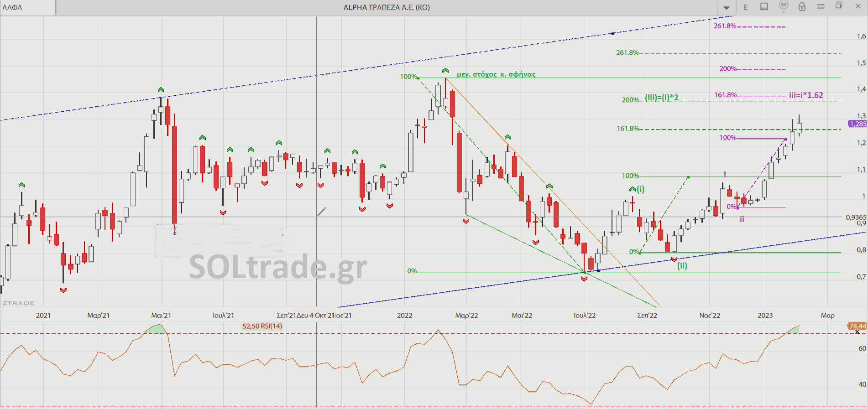Click the 0,7 price axis label
Viewport: 868px width, 409px height.
(861, 277)
